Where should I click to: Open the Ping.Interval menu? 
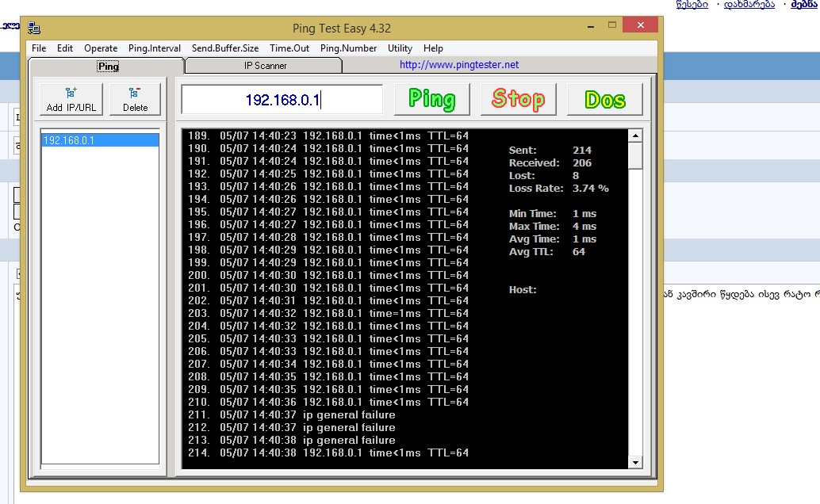point(155,48)
